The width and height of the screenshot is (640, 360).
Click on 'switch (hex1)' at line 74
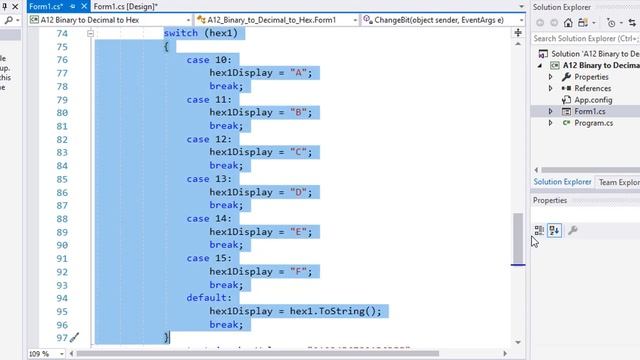(200, 33)
